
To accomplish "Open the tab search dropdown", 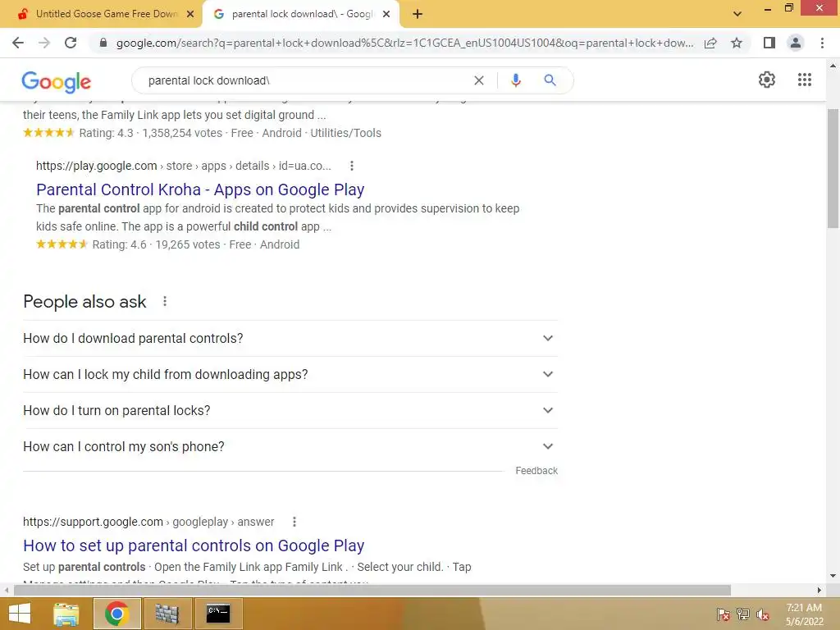I will [x=737, y=14].
